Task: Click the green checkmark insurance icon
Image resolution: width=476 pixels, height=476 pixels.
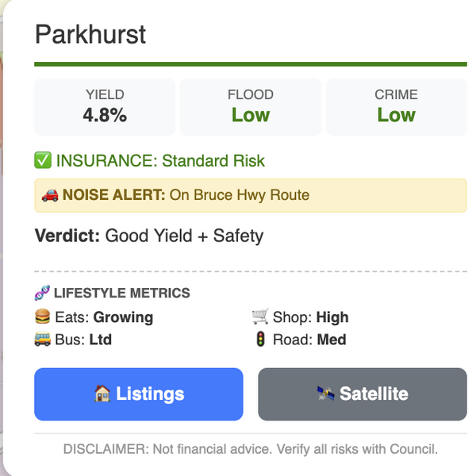Action: (x=43, y=161)
